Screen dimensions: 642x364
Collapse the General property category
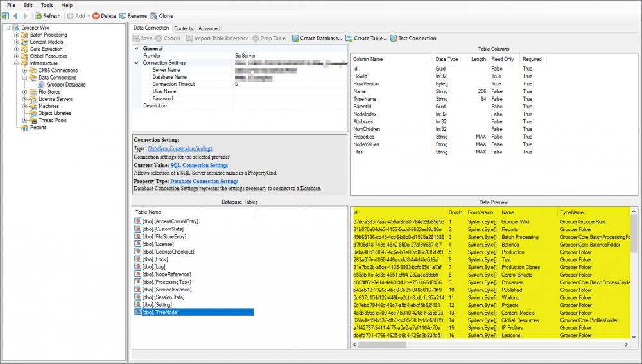pos(137,49)
